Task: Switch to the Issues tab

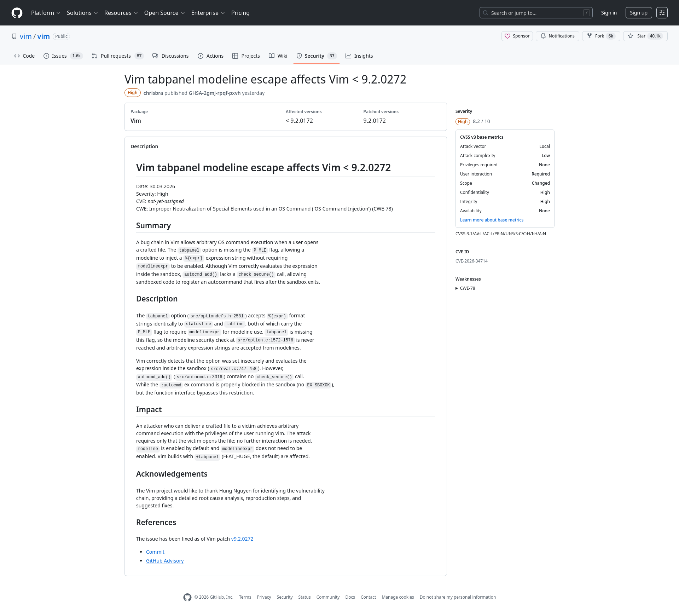Action: coord(59,56)
